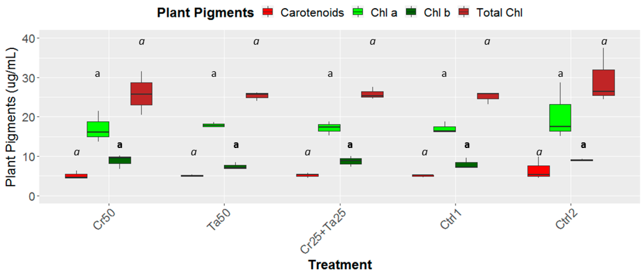
Task: Click the Carotenoids box for Ctrl2
Action: pos(538,171)
